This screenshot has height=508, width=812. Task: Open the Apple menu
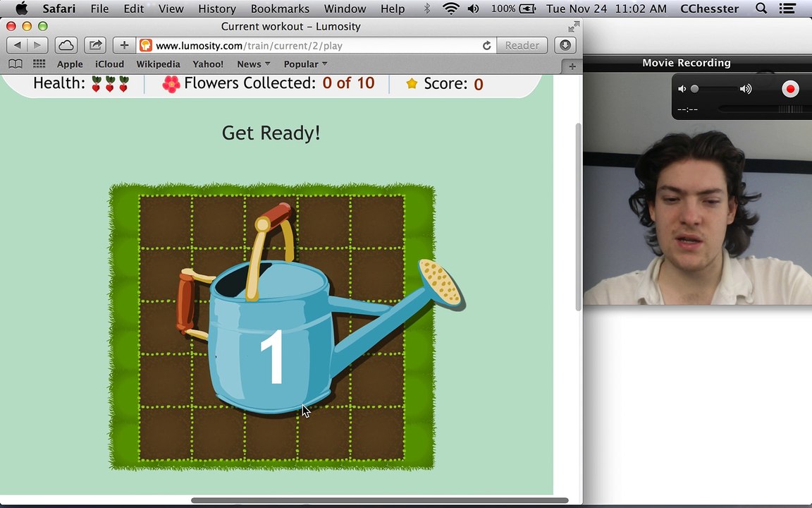pyautogui.click(x=21, y=8)
